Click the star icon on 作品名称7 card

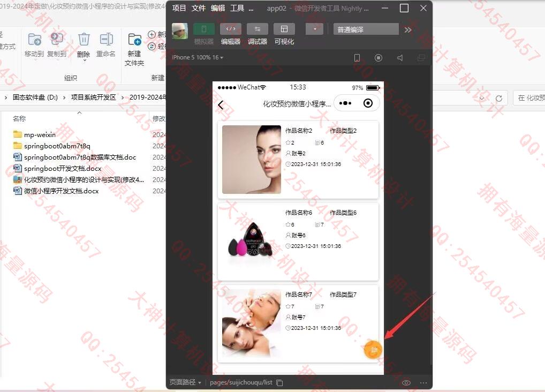click(288, 306)
